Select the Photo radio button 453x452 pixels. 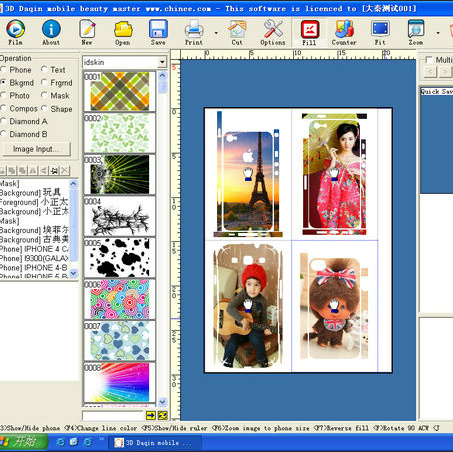click(x=4, y=95)
